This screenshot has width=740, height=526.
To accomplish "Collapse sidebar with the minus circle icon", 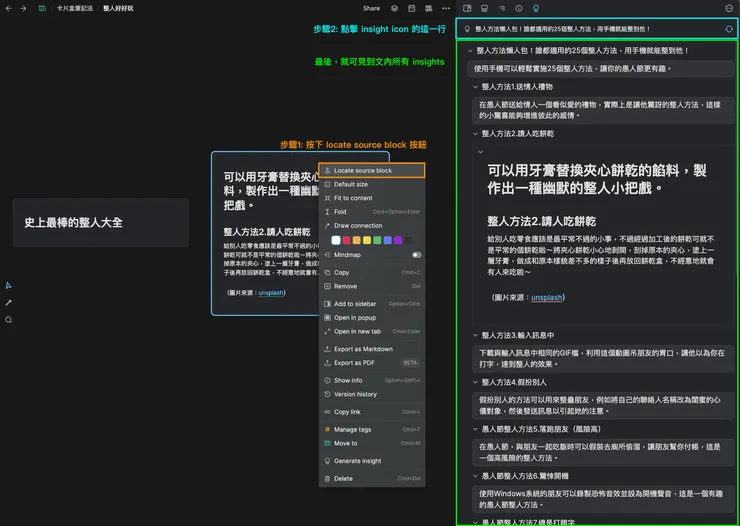I will (729, 8).
